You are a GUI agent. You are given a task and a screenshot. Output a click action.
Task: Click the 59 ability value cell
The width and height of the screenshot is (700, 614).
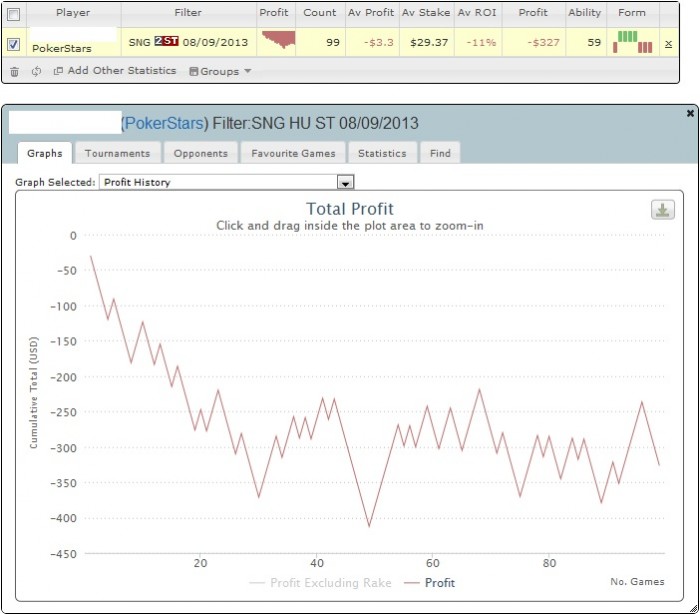tap(594, 42)
